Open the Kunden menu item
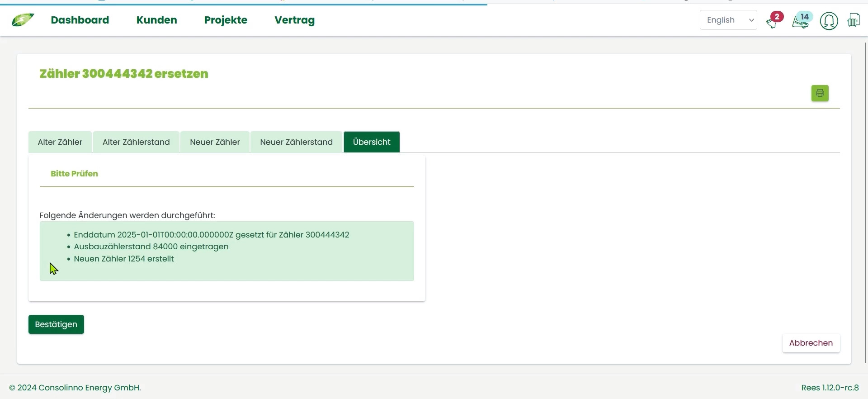 (156, 20)
